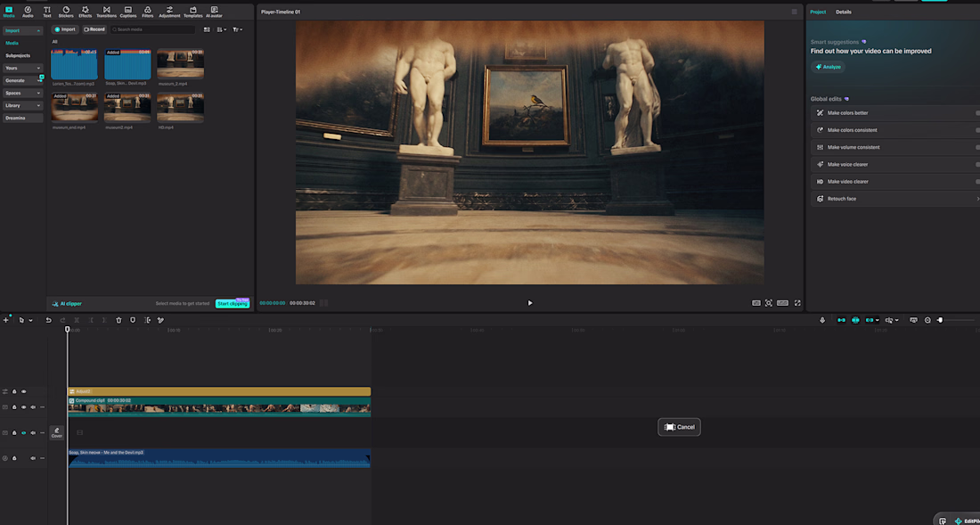Image resolution: width=980 pixels, height=525 pixels.
Task: Click the Analyze button
Action: point(829,67)
